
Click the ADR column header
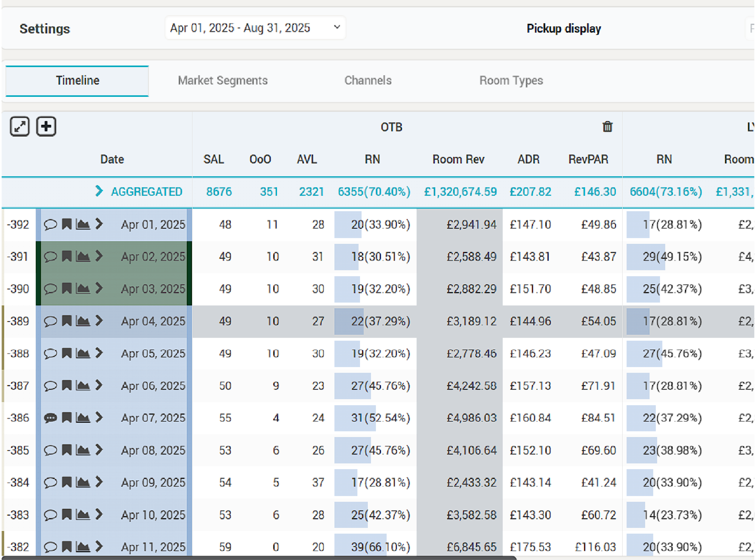(528, 159)
